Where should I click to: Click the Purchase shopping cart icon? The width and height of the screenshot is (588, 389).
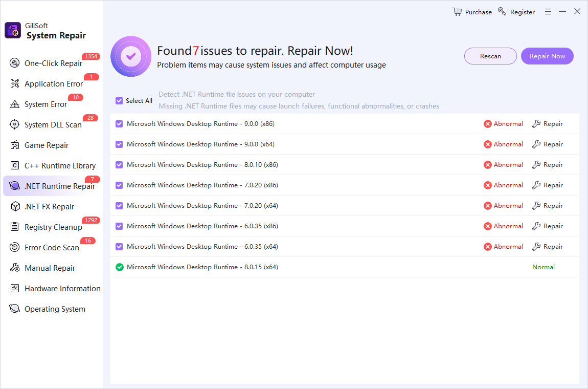[x=457, y=12]
